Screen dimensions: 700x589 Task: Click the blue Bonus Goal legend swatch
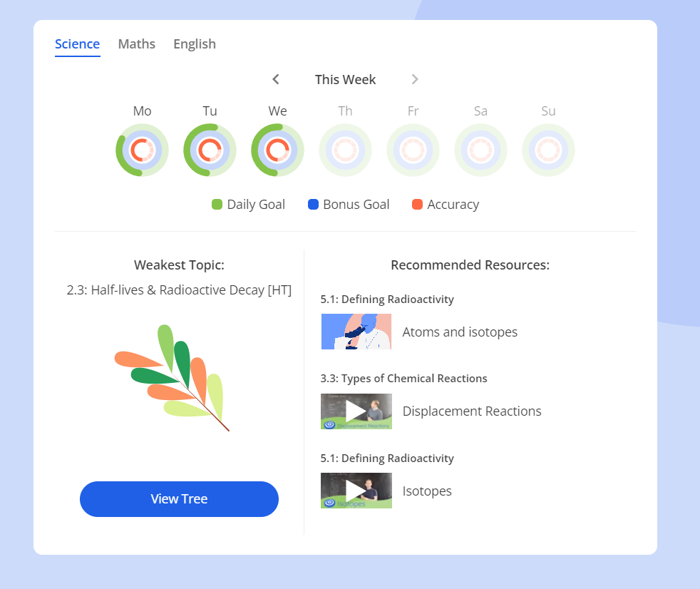coord(314,205)
